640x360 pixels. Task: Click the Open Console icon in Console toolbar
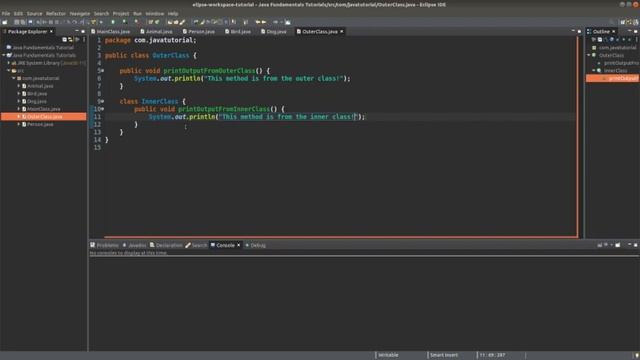pyautogui.click(x=618, y=245)
